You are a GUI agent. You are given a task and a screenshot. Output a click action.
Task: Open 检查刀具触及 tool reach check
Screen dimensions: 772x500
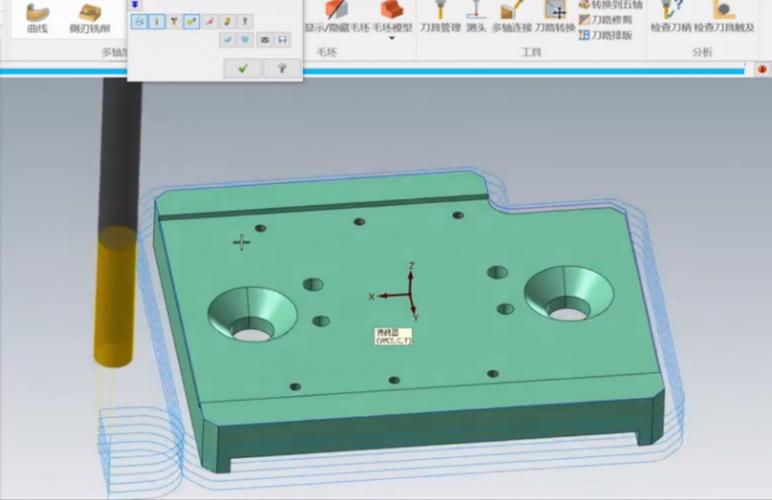pyautogui.click(x=725, y=17)
